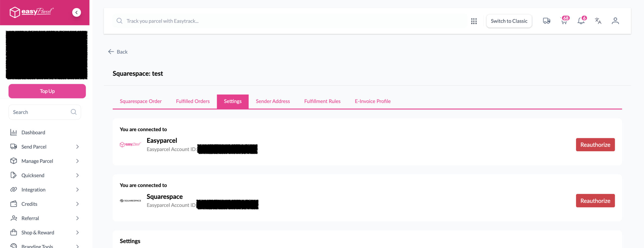Open Send Parcel in the sidebar

point(34,147)
